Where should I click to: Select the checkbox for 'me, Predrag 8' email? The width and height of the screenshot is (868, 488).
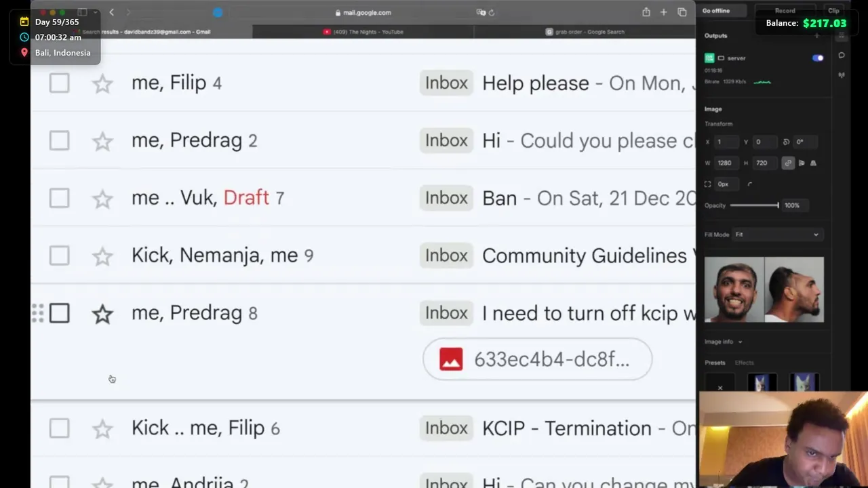tap(59, 314)
